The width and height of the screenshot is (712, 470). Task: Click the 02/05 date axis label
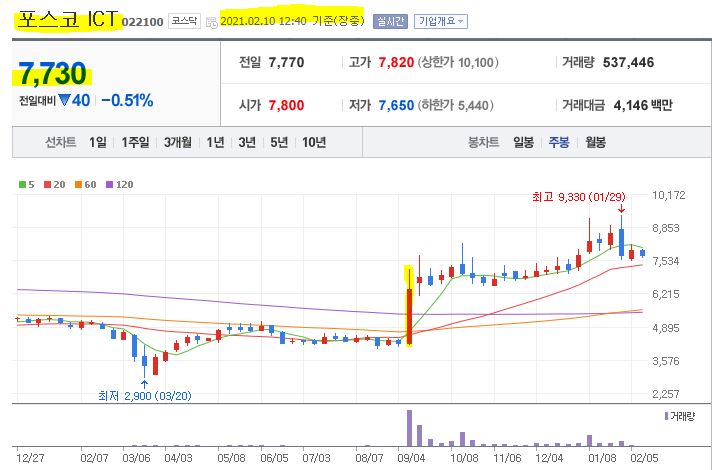644,458
